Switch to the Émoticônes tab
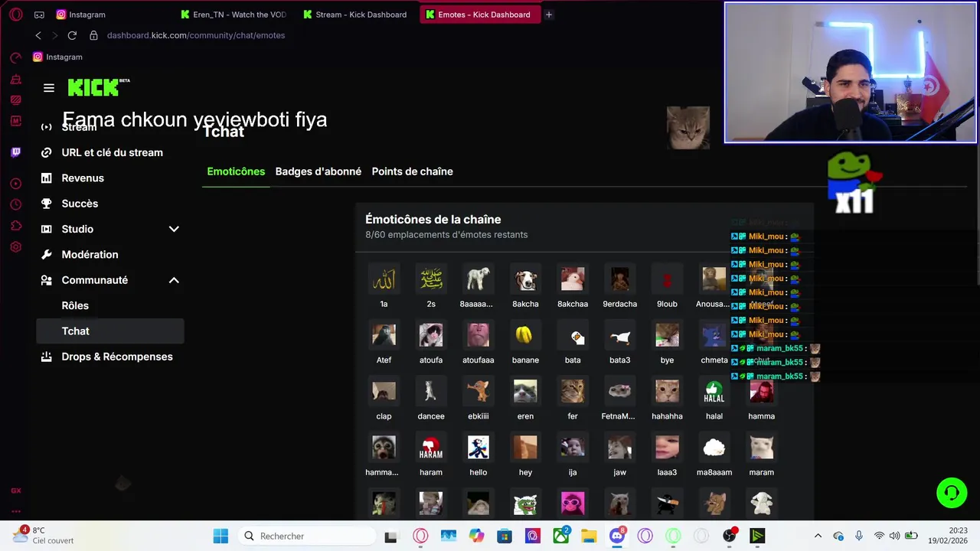The height and width of the screenshot is (551, 980). (x=236, y=171)
